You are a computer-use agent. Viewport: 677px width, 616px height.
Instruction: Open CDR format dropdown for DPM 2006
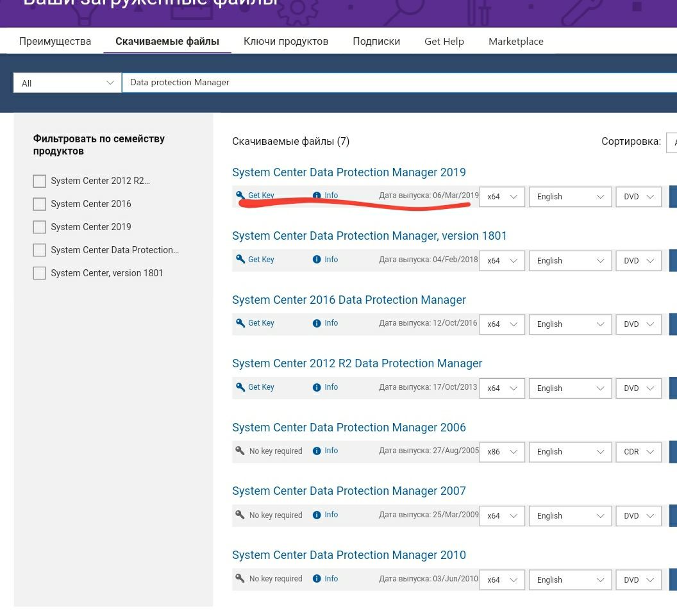(639, 451)
